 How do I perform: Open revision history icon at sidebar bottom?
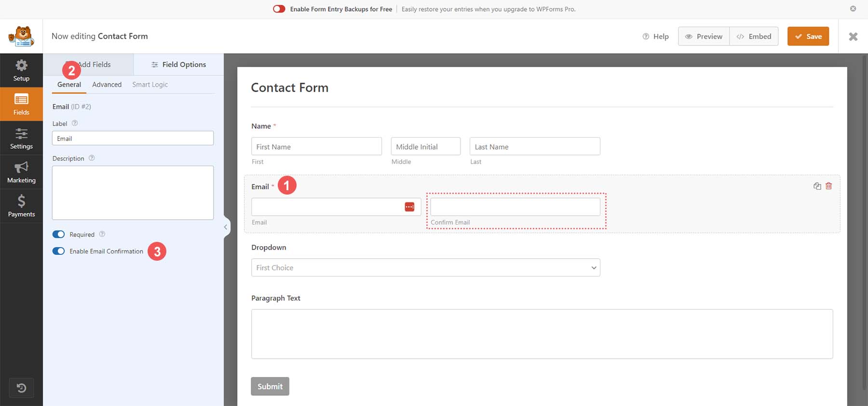click(21, 388)
